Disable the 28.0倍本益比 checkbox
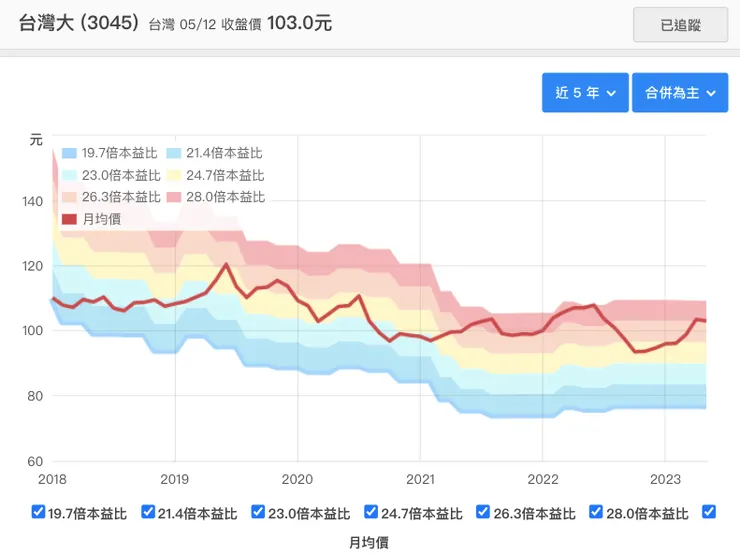 coord(596,512)
